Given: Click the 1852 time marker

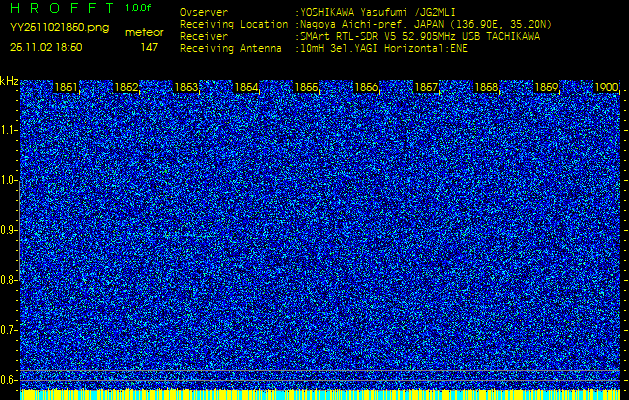Looking at the screenshot, I should [126, 87].
